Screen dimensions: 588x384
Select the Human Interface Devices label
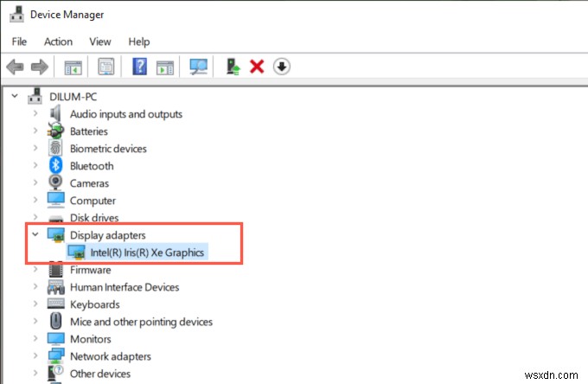pyautogui.click(x=125, y=287)
